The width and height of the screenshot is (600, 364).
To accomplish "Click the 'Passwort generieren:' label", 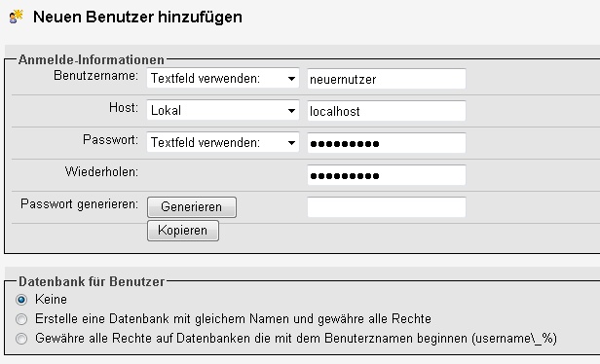I will pyautogui.click(x=80, y=204).
